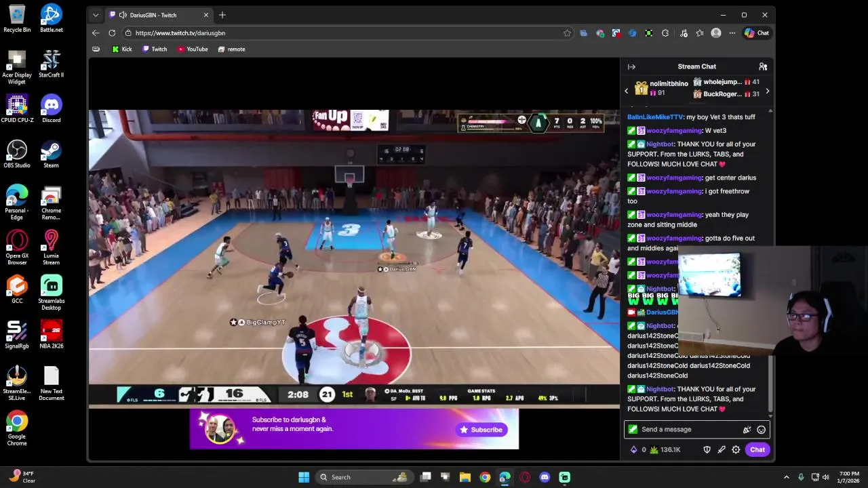Open OBS Studio desktop shortcut
The height and width of the screenshot is (488, 868).
[17, 154]
